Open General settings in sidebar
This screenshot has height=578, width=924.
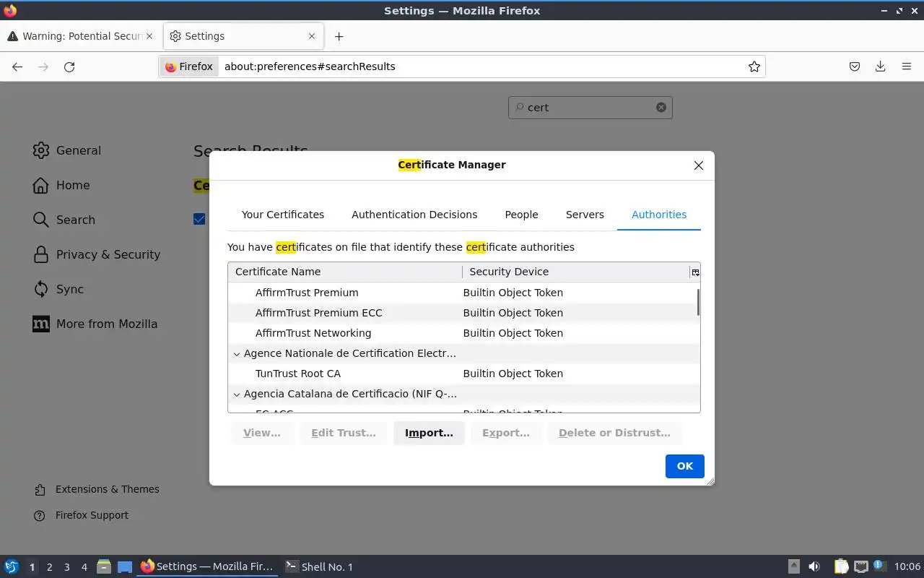tap(67, 150)
